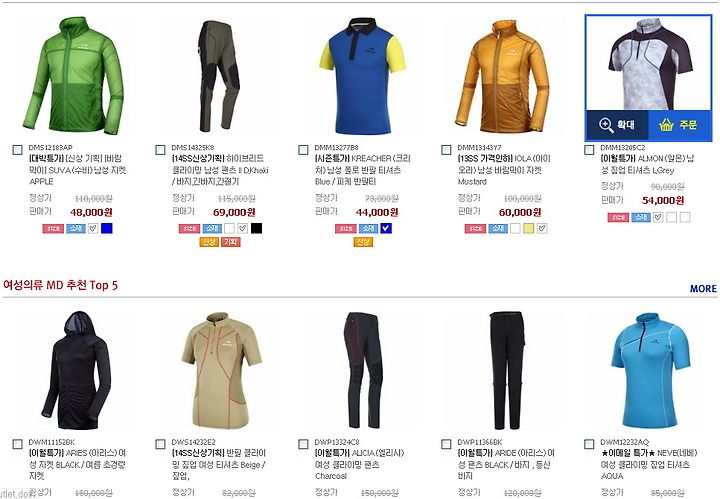Click the green SUVA jacket thumbnail
720x499 pixels.
(73, 76)
